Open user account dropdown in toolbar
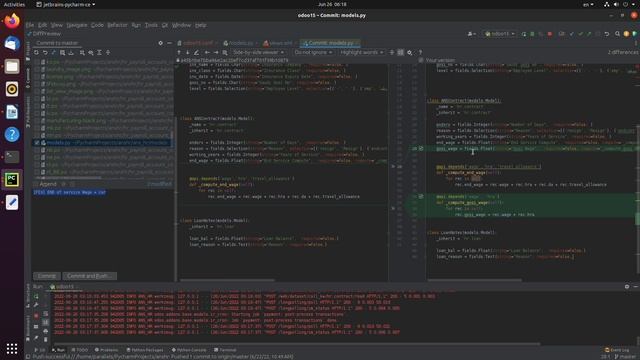640x360 pixels. 471,34
